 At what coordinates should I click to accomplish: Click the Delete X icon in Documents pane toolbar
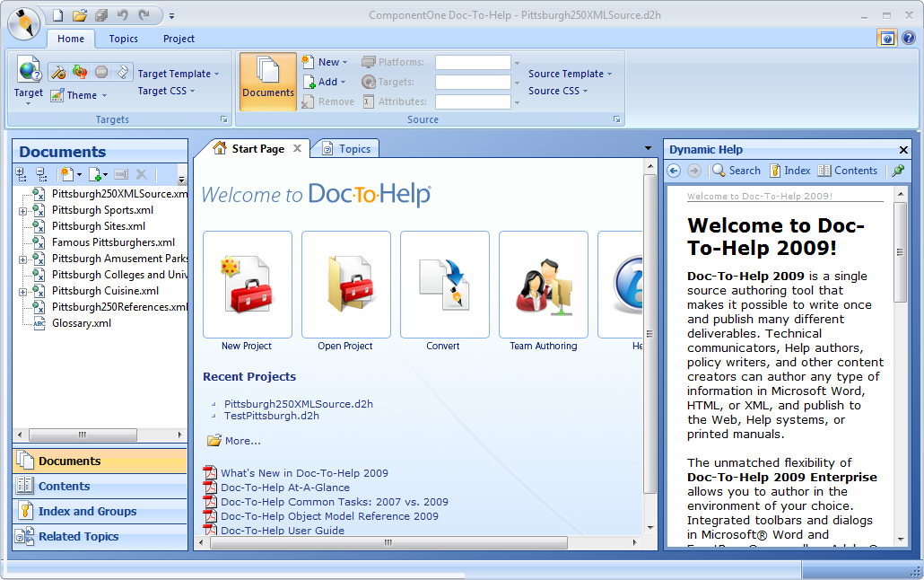coord(142,174)
